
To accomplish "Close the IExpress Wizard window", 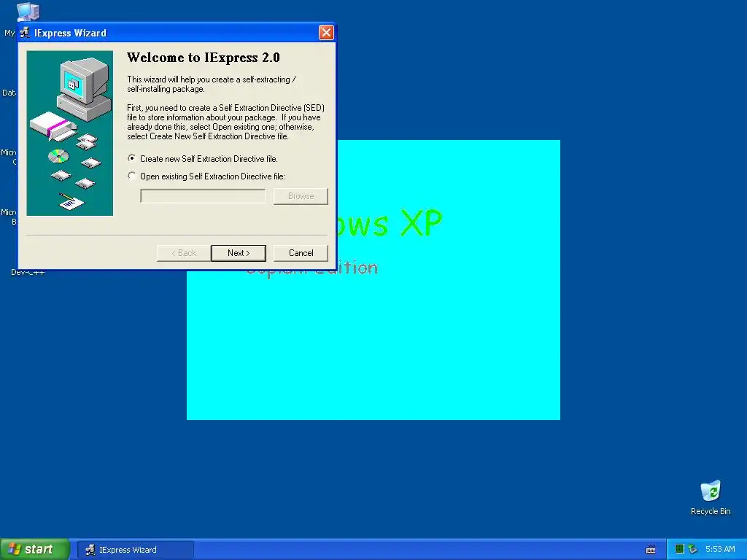I will tap(326, 32).
